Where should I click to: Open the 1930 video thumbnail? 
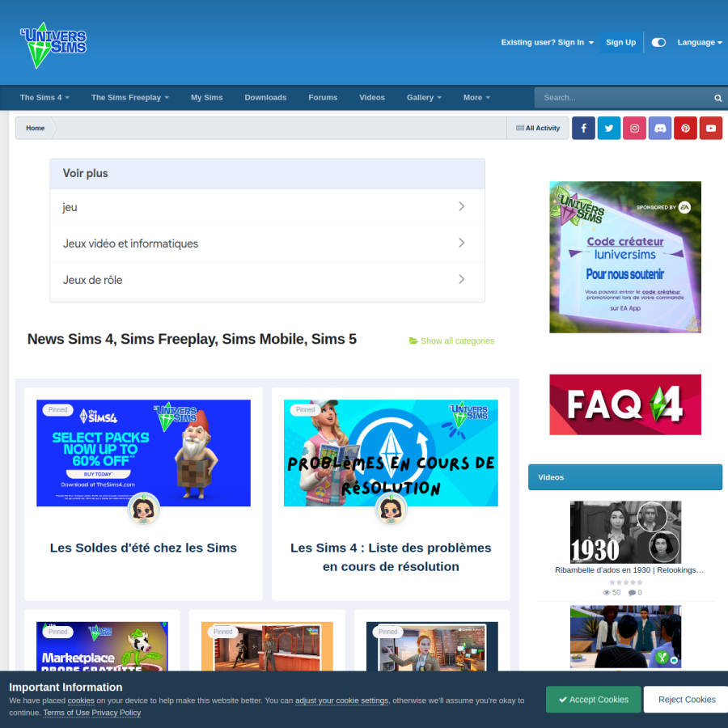(625, 532)
